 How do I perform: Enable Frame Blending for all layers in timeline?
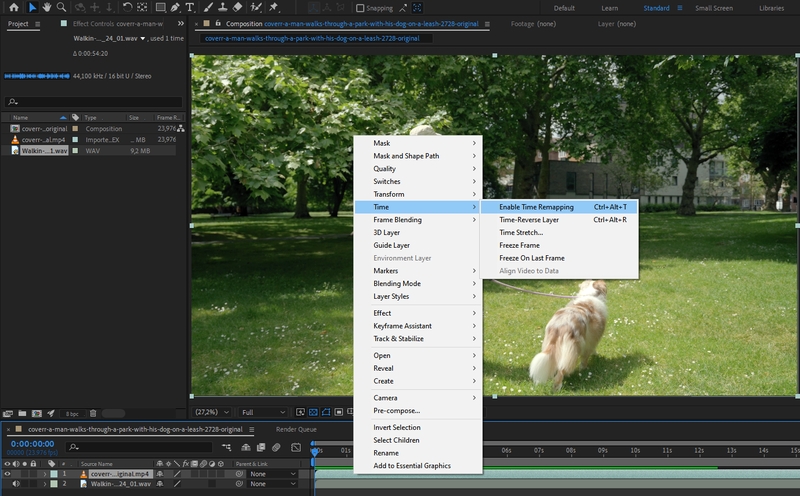pos(261,447)
